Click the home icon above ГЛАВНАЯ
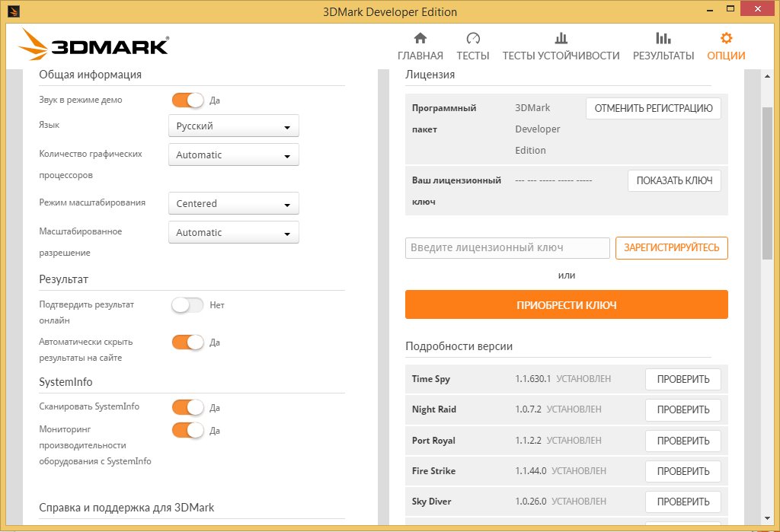This screenshot has width=780, height=532. (x=420, y=38)
